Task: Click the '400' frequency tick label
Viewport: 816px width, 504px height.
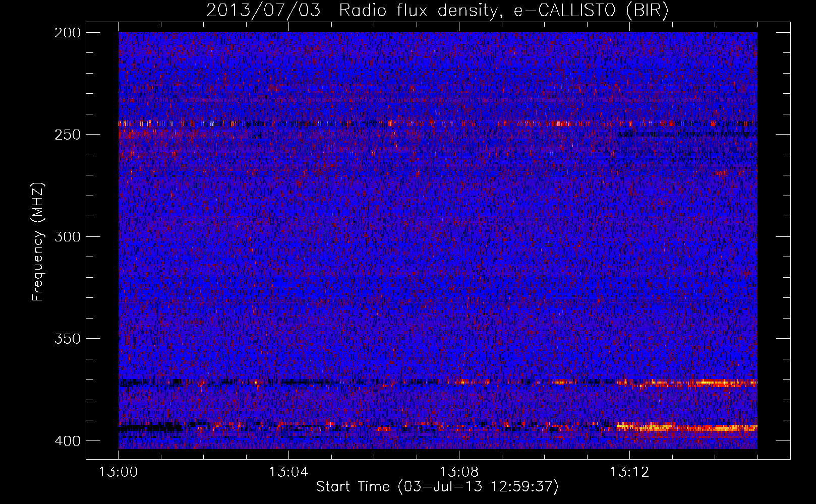Action: coord(67,440)
